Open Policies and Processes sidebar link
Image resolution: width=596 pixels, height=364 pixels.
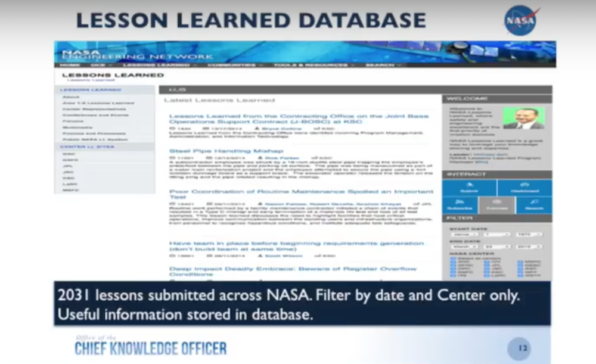94,133
